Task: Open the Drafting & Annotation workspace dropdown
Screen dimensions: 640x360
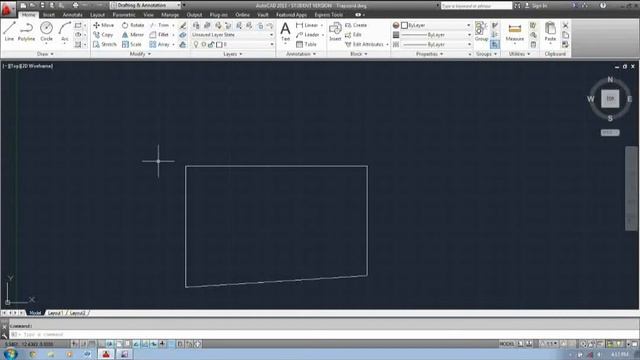Action: point(145,5)
